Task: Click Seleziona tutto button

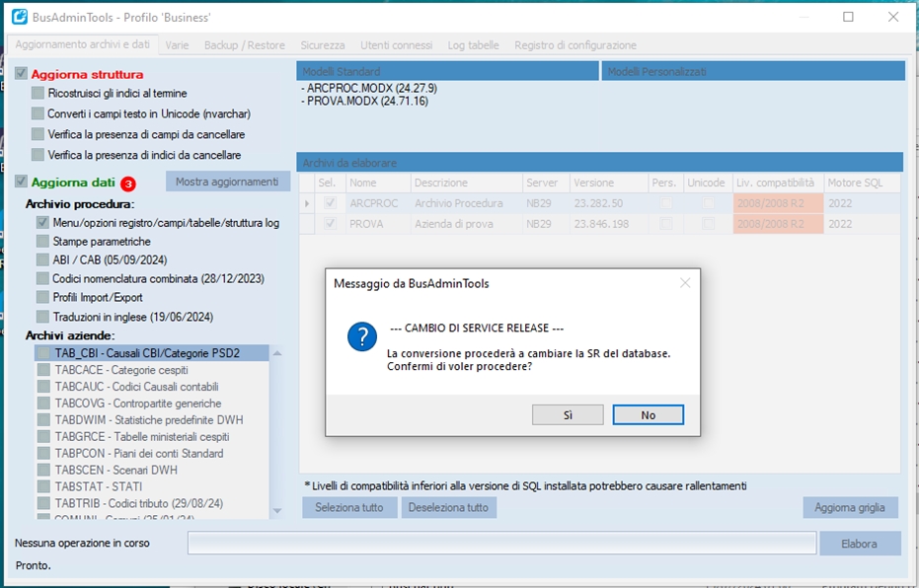Action: click(x=349, y=507)
